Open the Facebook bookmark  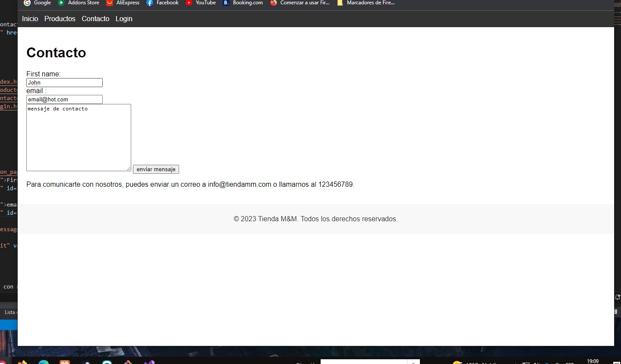click(x=163, y=3)
